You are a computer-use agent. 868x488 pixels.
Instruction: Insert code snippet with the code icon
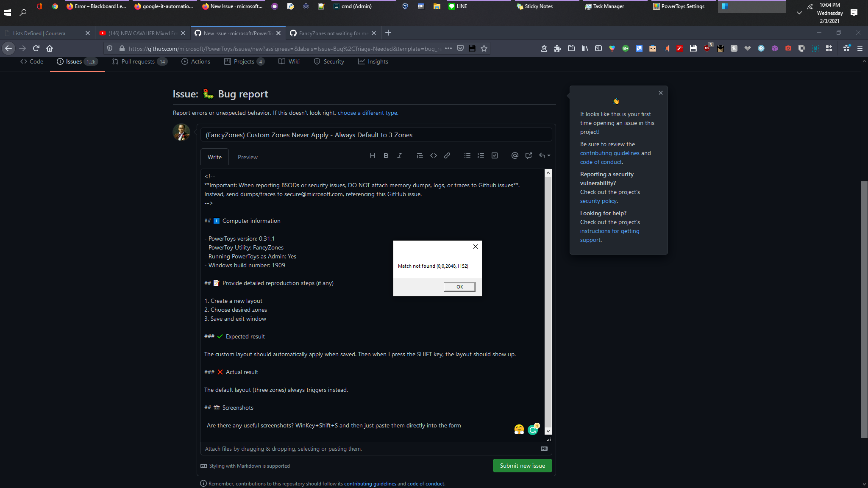(433, 155)
